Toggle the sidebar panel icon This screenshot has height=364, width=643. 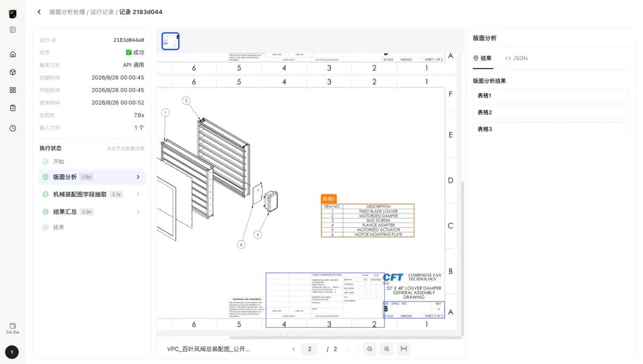(13, 30)
